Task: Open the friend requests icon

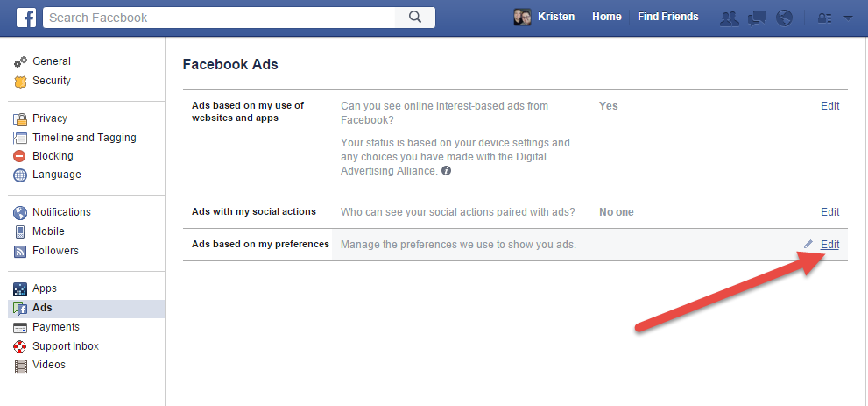Action: pyautogui.click(x=728, y=18)
